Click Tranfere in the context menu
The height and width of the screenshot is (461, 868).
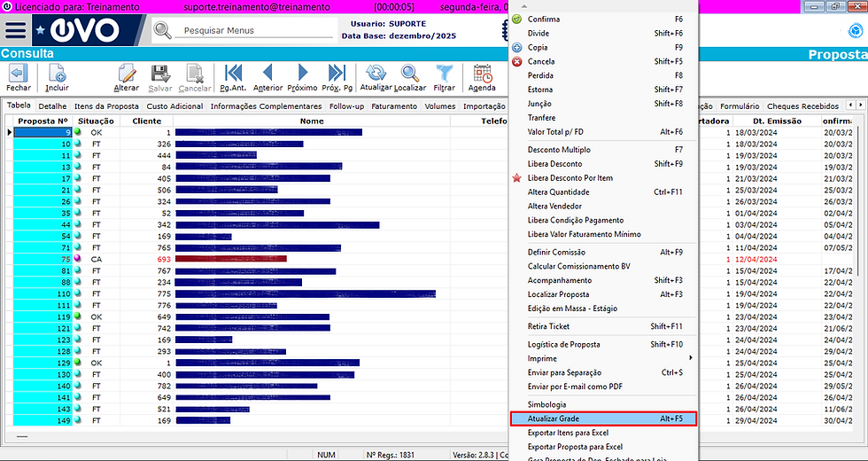[603, 117]
